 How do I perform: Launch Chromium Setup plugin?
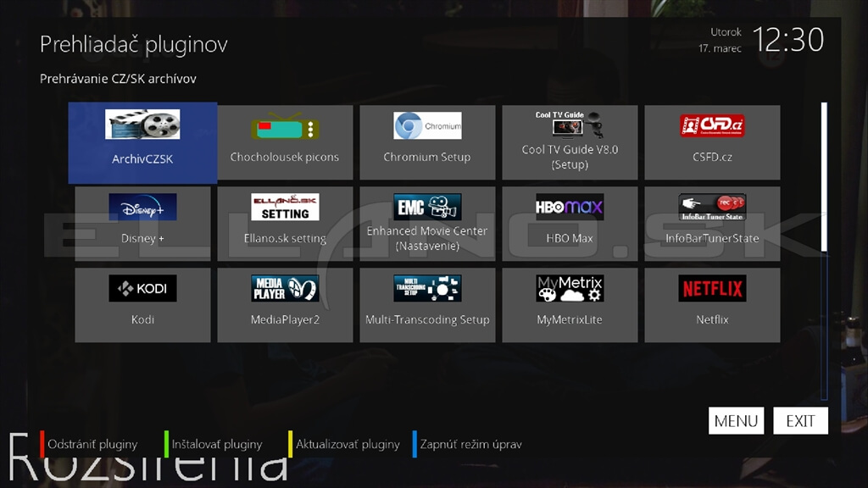pyautogui.click(x=427, y=142)
